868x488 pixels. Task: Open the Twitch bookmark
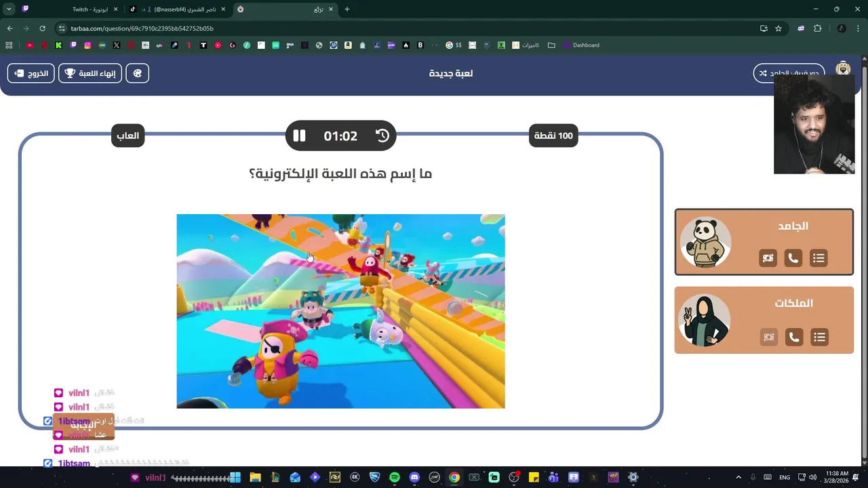(73, 45)
